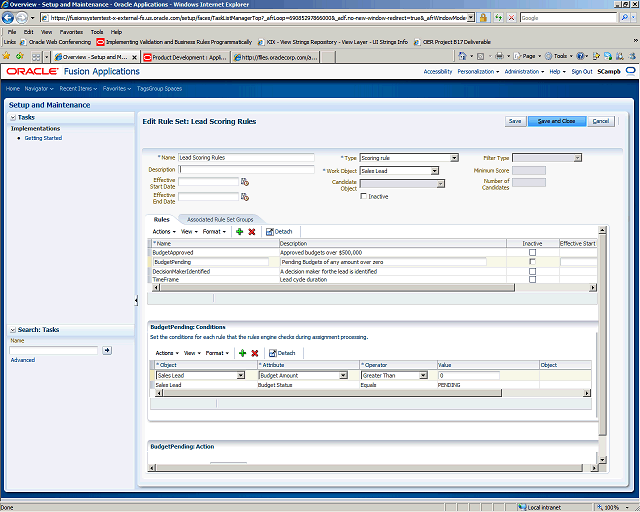Delete condition using the Conditions red X
This screenshot has width=640, height=512.
point(255,353)
